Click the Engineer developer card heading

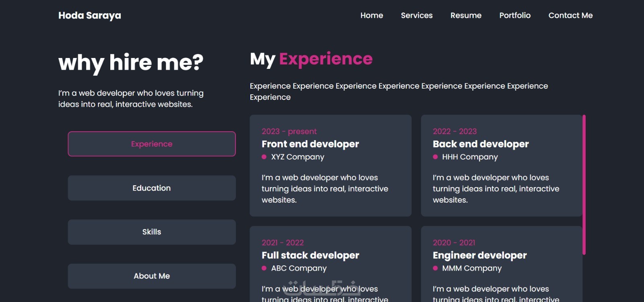pyautogui.click(x=479, y=255)
